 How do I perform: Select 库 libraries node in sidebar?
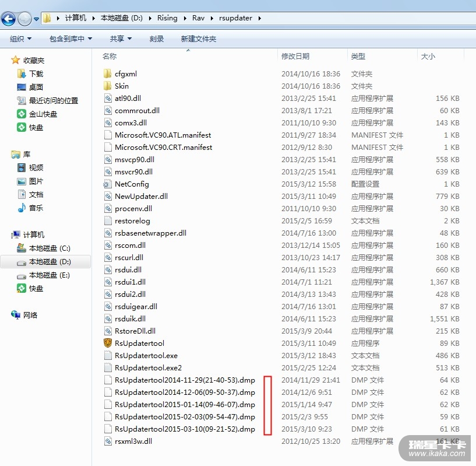click(x=20, y=155)
